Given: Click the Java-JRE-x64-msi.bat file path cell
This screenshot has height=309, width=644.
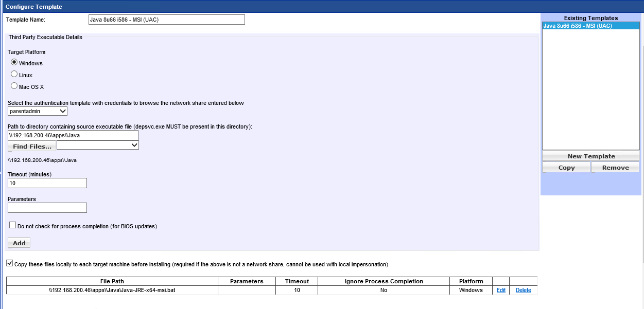Looking at the screenshot, I should point(112,290).
